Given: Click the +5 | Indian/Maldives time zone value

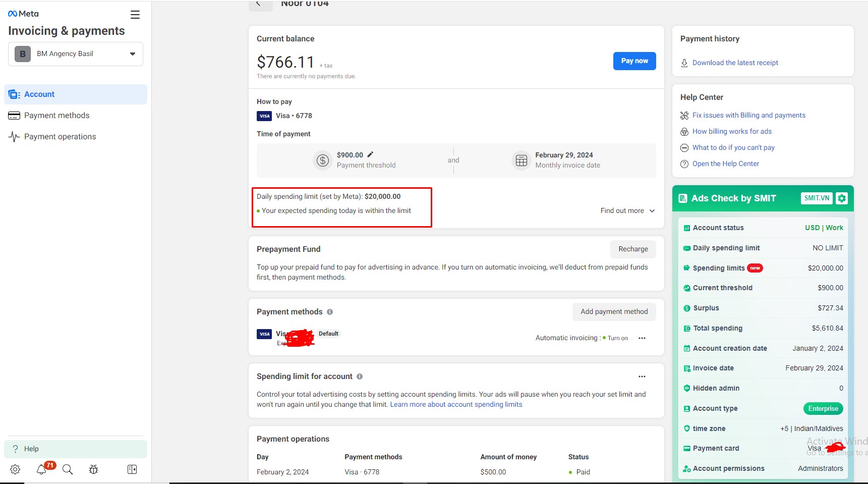Looking at the screenshot, I should tap(812, 429).
